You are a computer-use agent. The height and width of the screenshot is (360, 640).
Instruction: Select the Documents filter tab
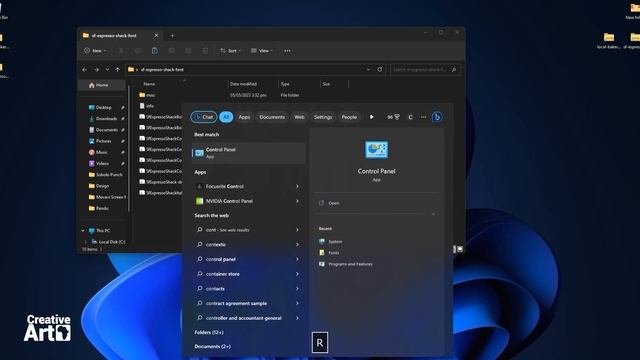(x=272, y=117)
